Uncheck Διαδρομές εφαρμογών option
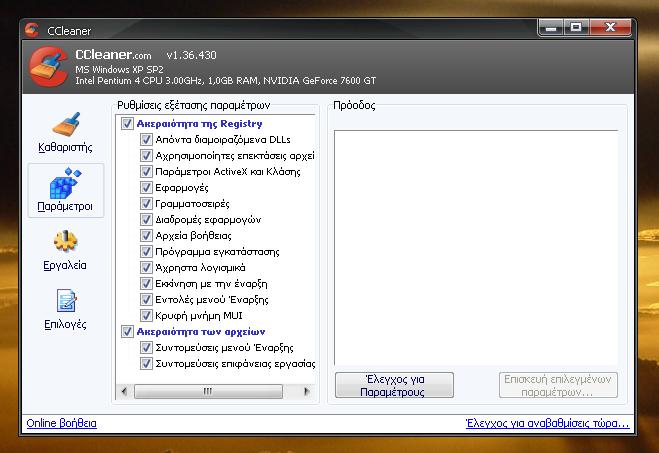This screenshot has width=659, height=453. click(146, 219)
